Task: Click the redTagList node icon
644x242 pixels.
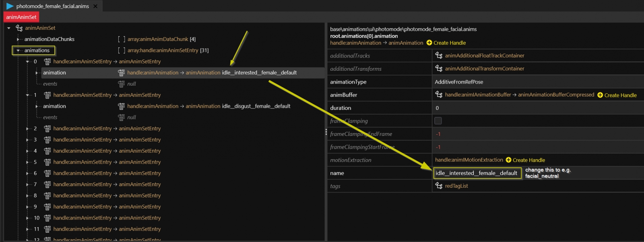Action: click(439, 186)
